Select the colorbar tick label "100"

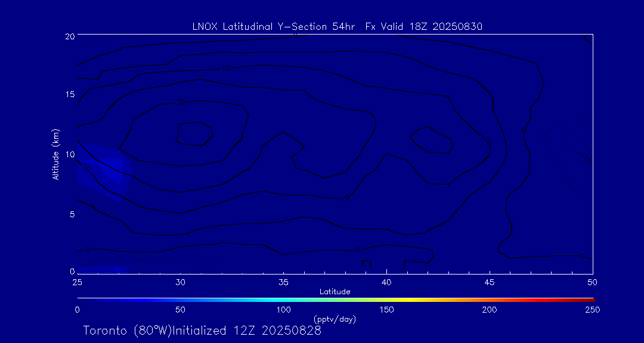pyautogui.click(x=283, y=310)
